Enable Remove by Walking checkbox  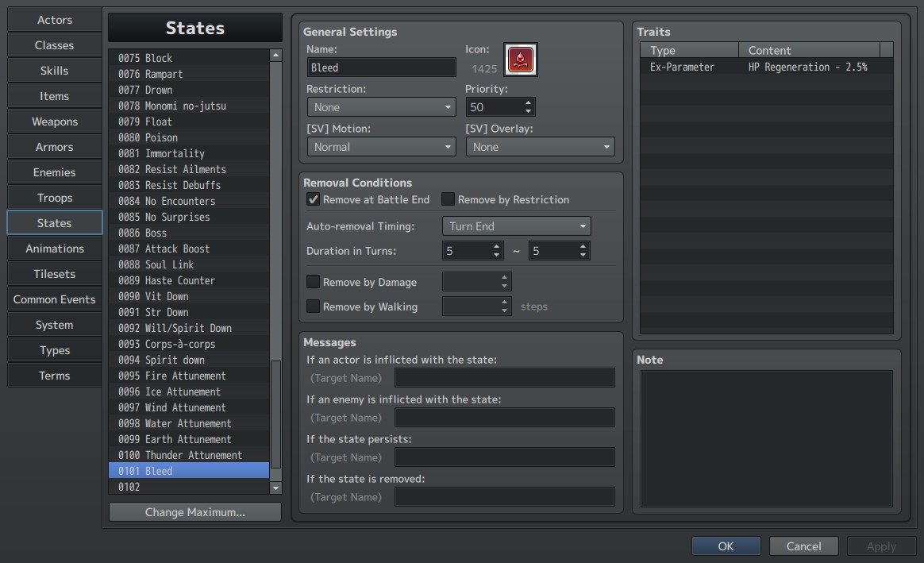coord(313,307)
